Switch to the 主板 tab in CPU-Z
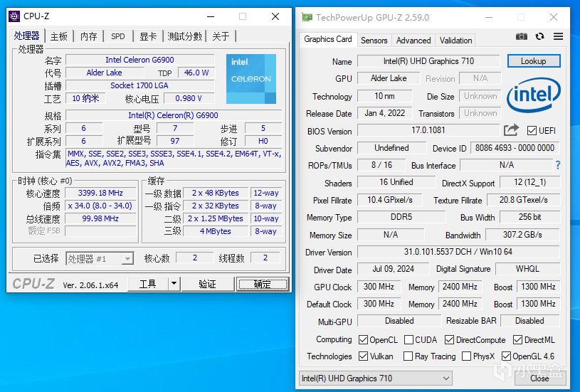This screenshot has height=392, width=580. coord(59,36)
